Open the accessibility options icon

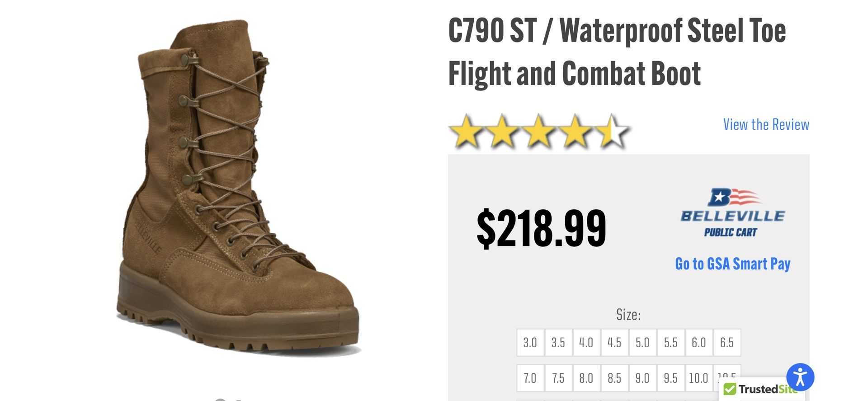tap(800, 377)
